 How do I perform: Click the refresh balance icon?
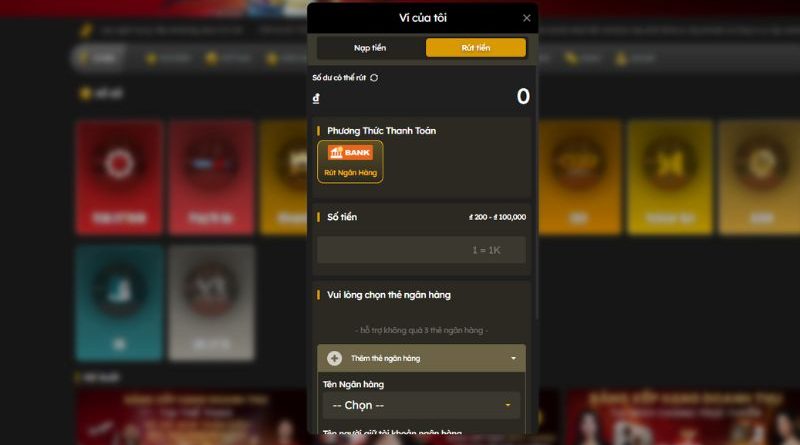point(374,78)
